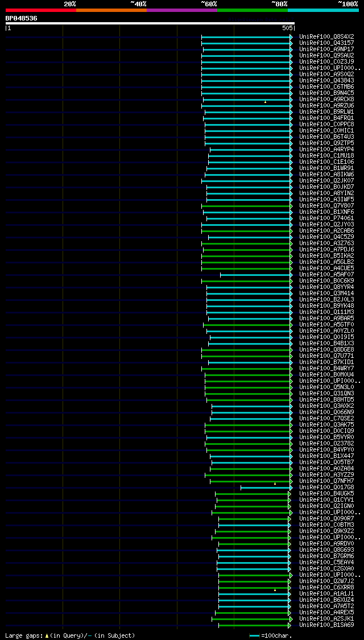Image resolution: width=364 pixels, height=640 pixels.
Task: Click the query end position label 505
Action: [x=287, y=28]
